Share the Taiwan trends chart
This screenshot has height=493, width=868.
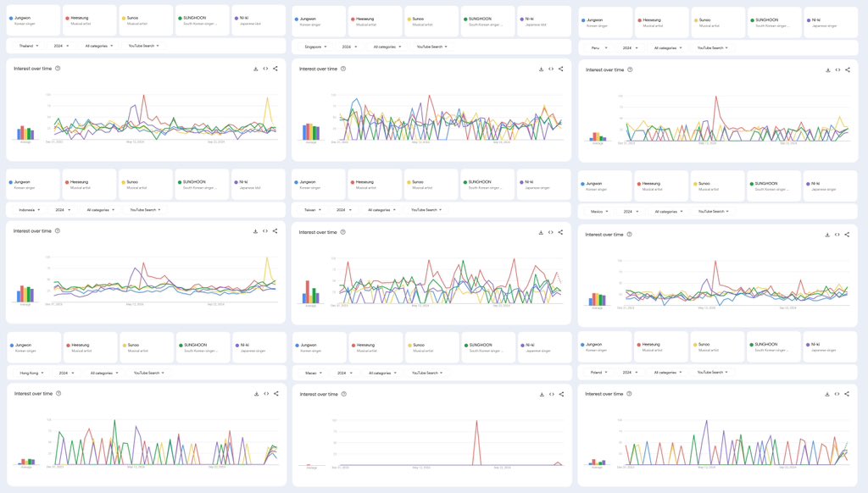[x=560, y=234]
